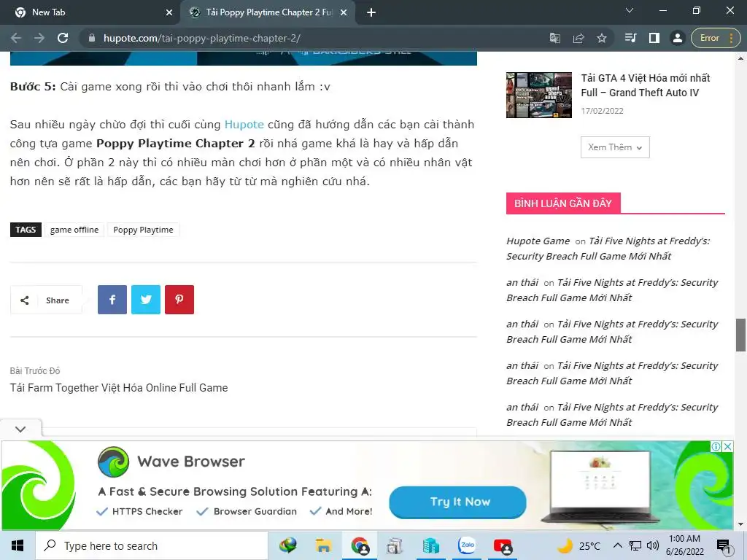Focus the Type here to search box
Viewport: 747px width, 560px height.
(152, 545)
